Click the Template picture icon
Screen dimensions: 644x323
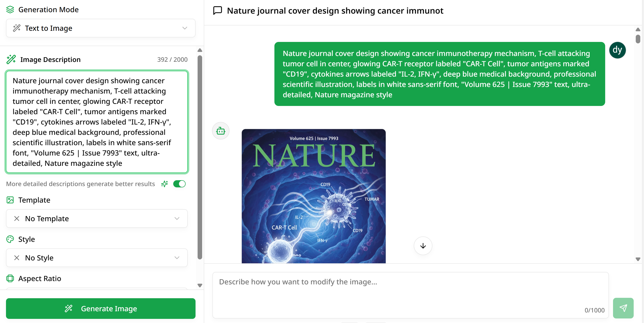(10, 200)
